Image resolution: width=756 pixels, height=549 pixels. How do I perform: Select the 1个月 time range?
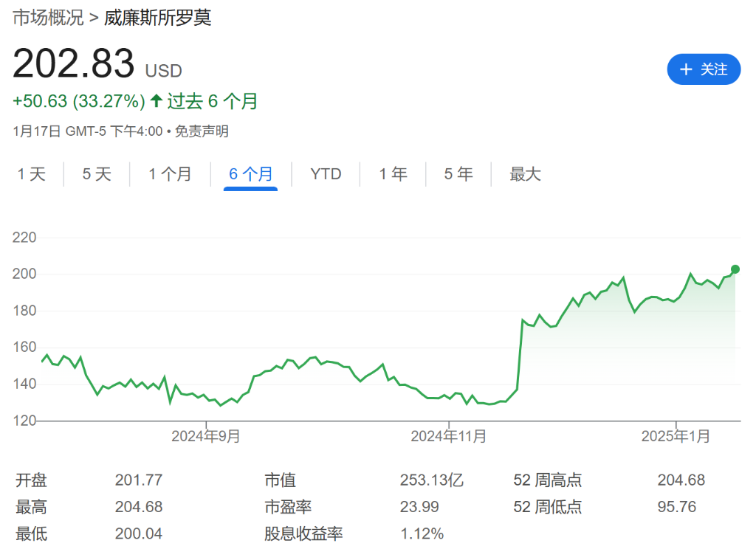coord(171,174)
